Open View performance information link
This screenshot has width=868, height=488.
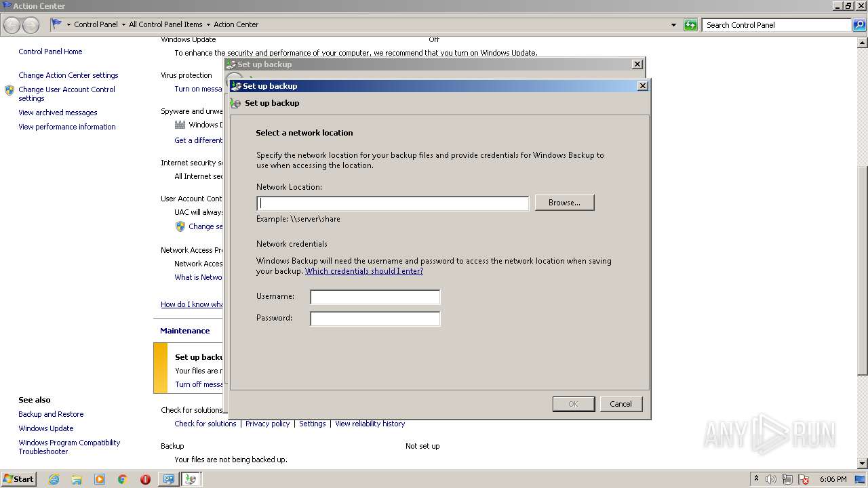(x=67, y=127)
